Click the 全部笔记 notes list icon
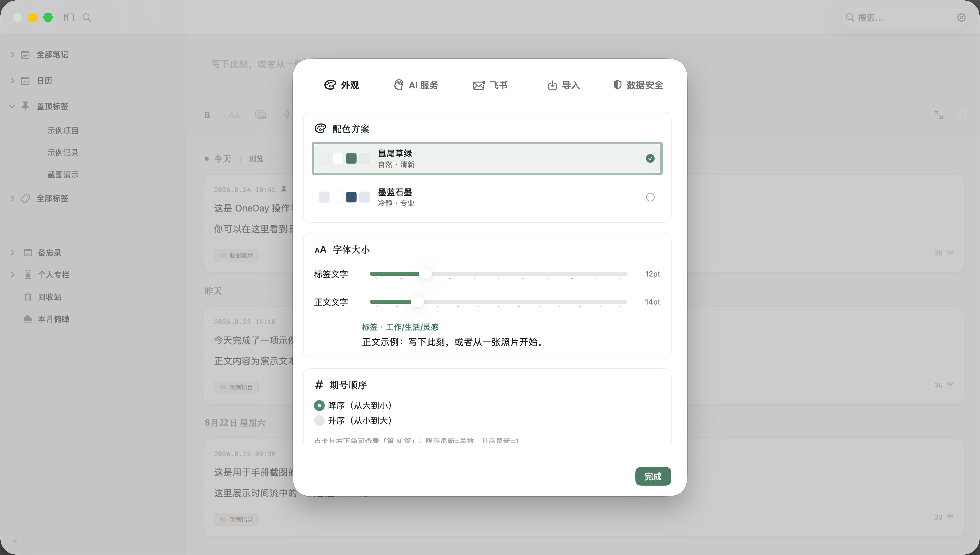This screenshot has width=980, height=555. tap(26, 55)
